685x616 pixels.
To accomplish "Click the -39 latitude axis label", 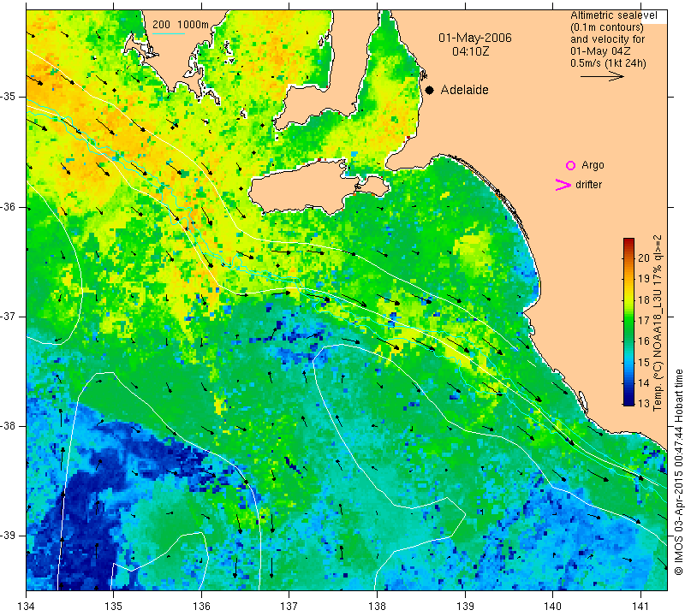I will [x=8, y=536].
